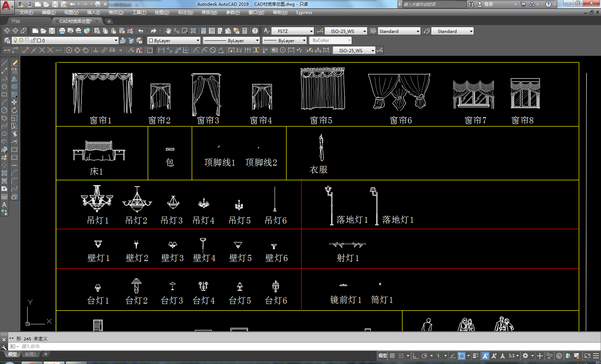Open the FSTZ text style dropdown

click(x=293, y=31)
